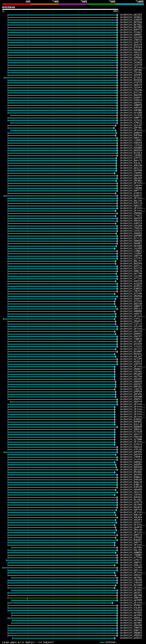Select hit UniRef100_Q5AIB8
Image resolution: width=146 pixels, height=644 pixels.
point(131,625)
